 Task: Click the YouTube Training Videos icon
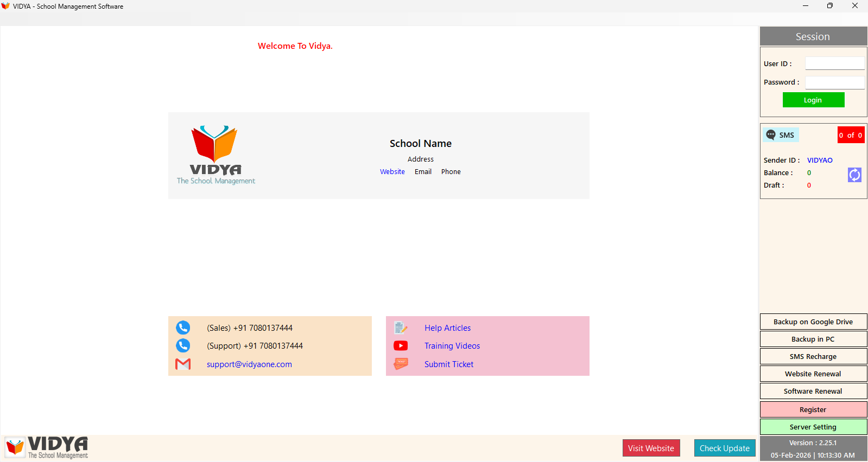pyautogui.click(x=401, y=345)
